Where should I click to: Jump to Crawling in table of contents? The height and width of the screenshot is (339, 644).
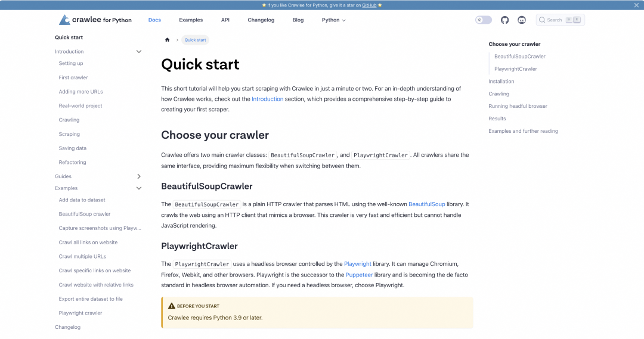(499, 94)
